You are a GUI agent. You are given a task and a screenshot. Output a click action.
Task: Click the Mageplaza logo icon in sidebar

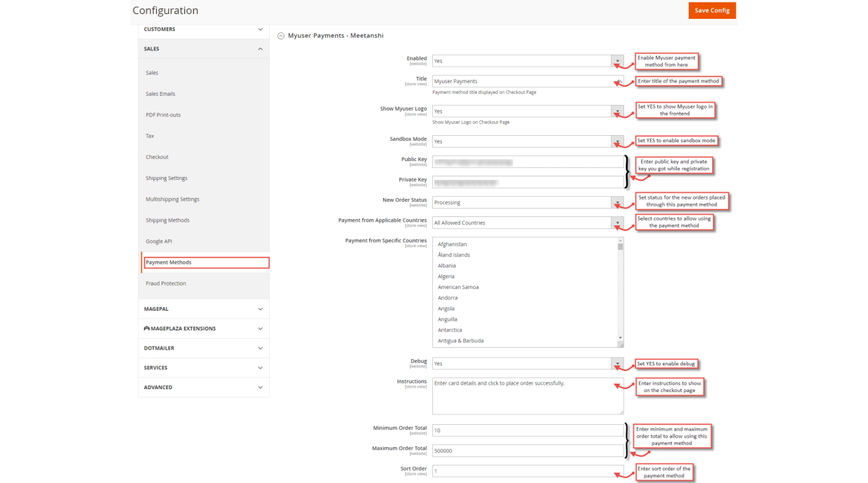(146, 328)
